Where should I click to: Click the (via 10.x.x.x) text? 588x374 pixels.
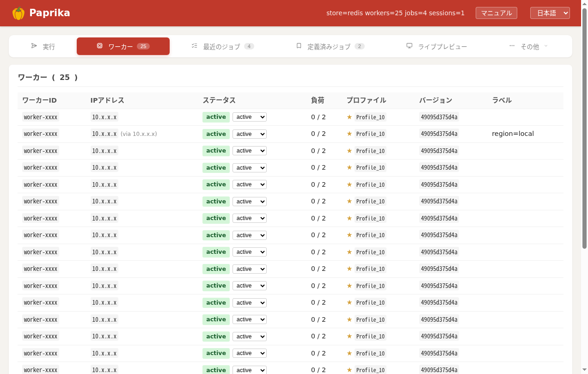point(139,134)
